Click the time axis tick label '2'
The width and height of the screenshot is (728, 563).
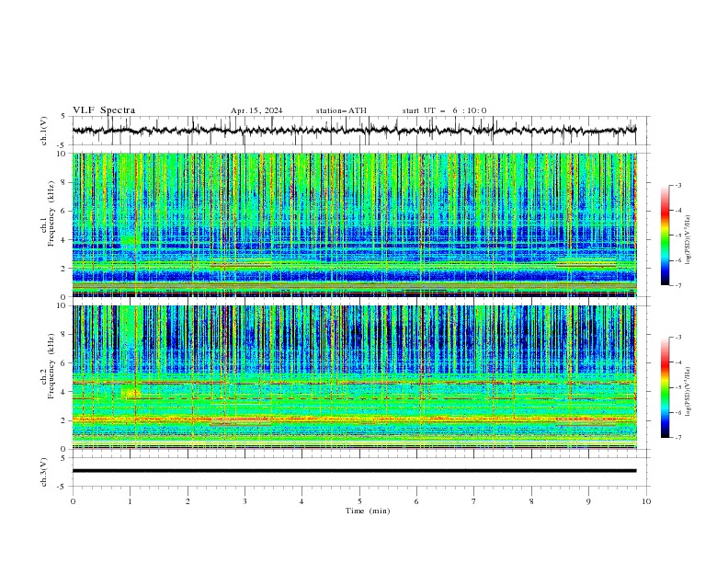coord(188,501)
